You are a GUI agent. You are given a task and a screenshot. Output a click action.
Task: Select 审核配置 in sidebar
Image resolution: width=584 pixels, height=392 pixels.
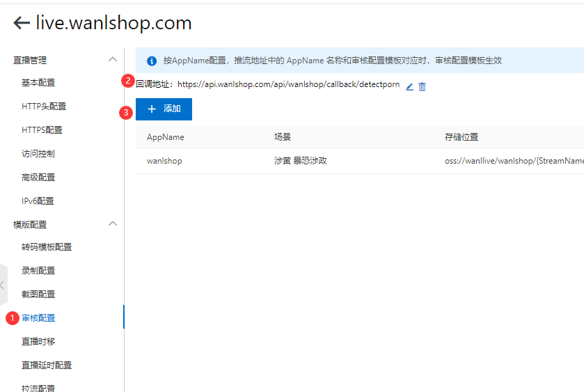[x=38, y=318]
